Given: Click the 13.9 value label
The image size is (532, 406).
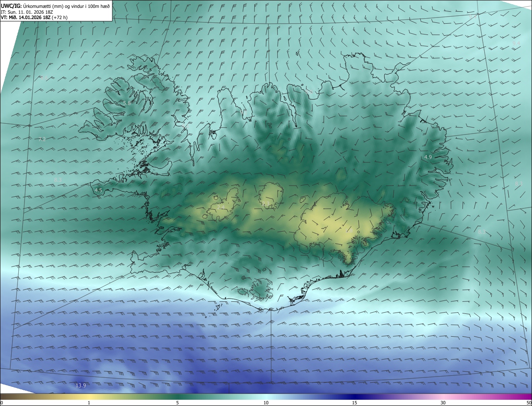Looking at the screenshot, I should pos(81,386).
